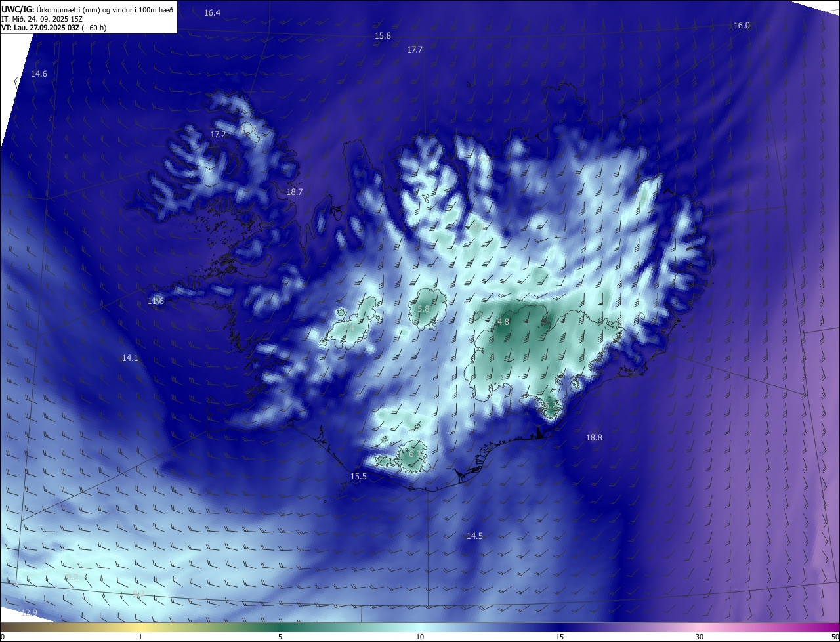The height and width of the screenshot is (642, 840).
Task: Click the 17.2 value label over the Westfjords
Action: pyautogui.click(x=218, y=135)
